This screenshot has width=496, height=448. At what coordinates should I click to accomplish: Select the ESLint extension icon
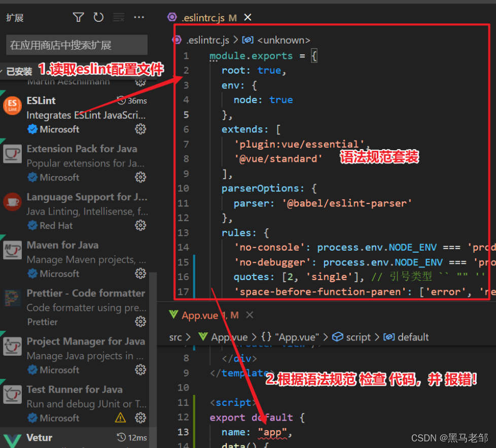tap(12, 106)
